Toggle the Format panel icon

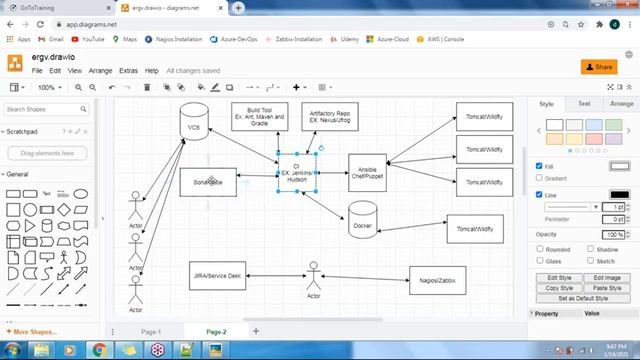click(620, 87)
